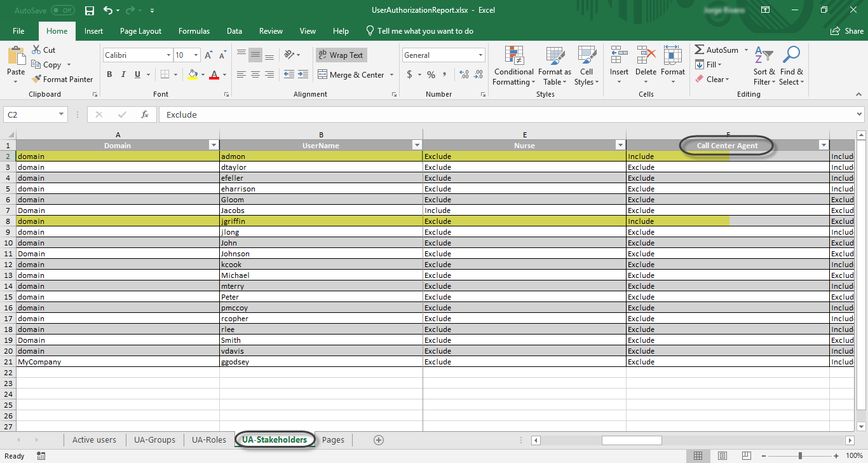Click the insert function fx button
This screenshot has width=868, height=463.
(145, 114)
